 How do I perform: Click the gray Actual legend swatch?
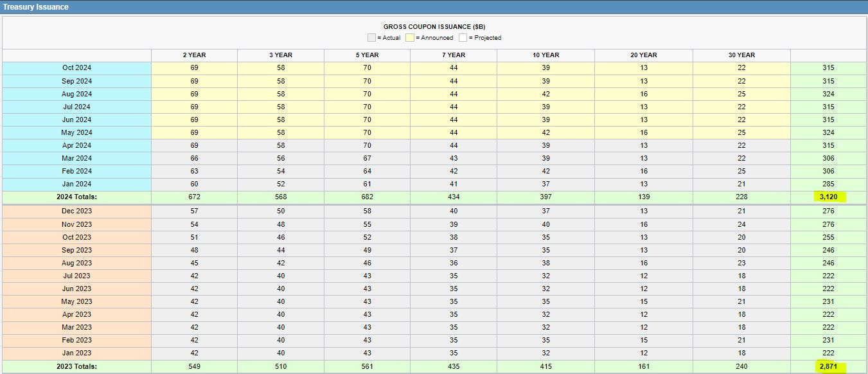tap(371, 37)
